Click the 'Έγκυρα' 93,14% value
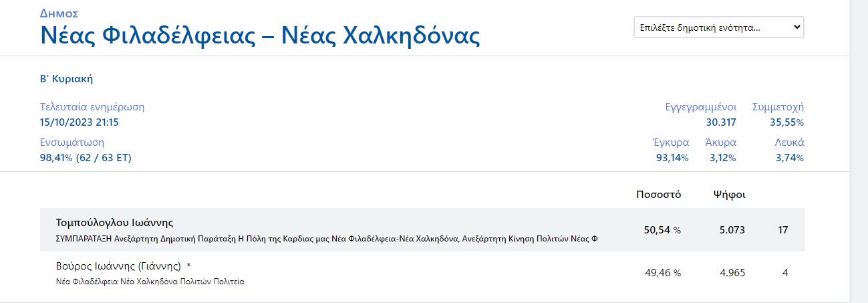 point(672,158)
